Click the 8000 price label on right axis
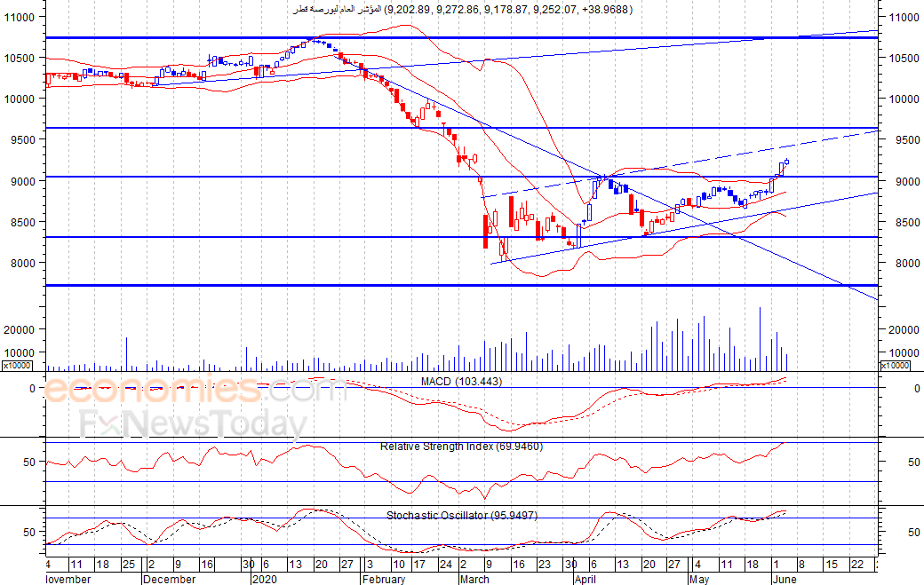 click(x=907, y=263)
